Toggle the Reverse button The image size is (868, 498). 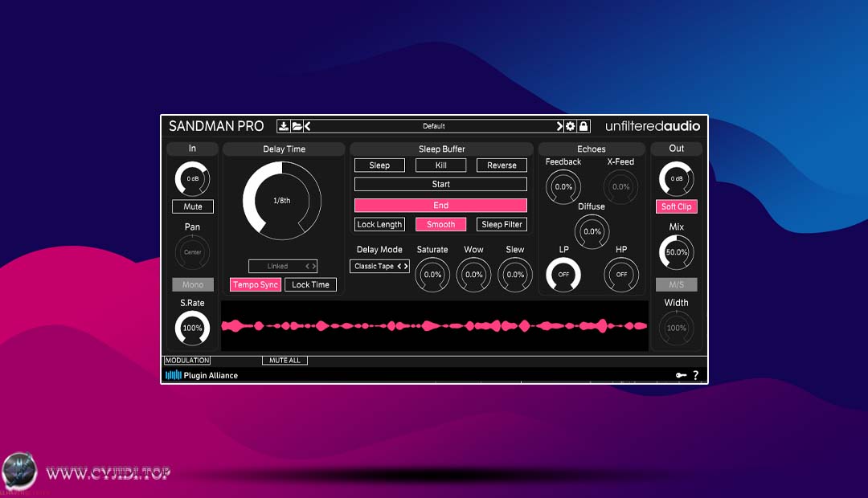coord(502,165)
